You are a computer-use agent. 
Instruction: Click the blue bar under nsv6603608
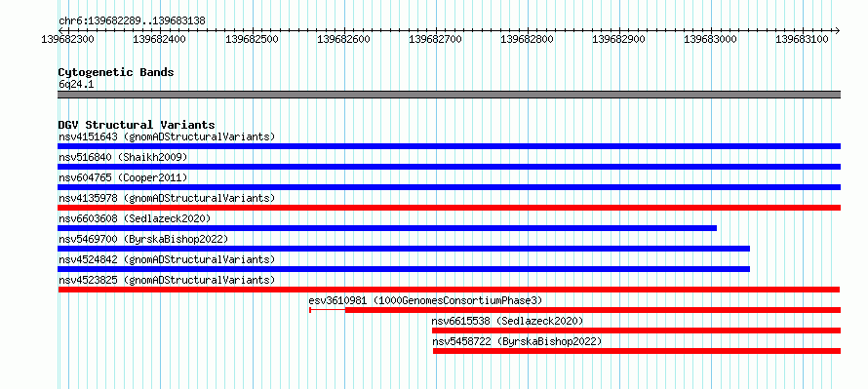pyautogui.click(x=387, y=228)
